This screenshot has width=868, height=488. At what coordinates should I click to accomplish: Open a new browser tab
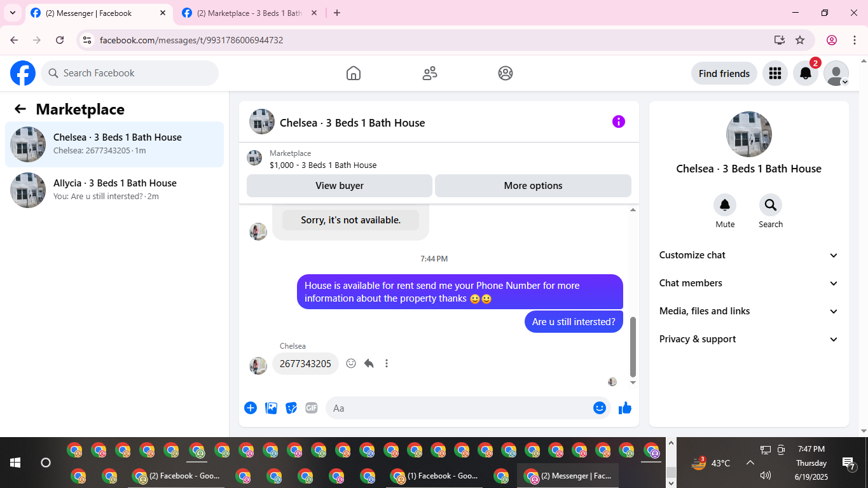pyautogui.click(x=337, y=13)
